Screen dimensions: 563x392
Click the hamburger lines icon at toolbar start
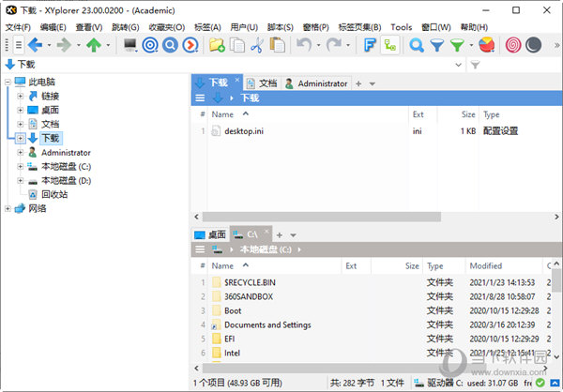[19, 45]
